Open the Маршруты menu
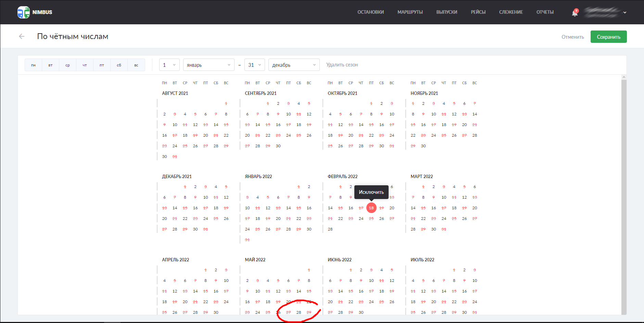The width and height of the screenshot is (644, 323). coord(410,12)
